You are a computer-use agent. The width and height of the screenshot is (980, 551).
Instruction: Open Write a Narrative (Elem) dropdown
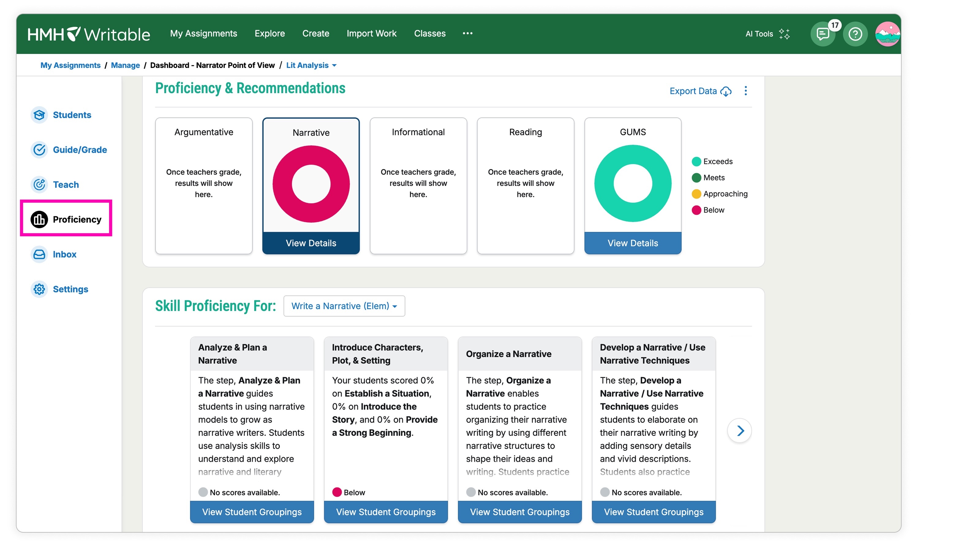(x=344, y=306)
